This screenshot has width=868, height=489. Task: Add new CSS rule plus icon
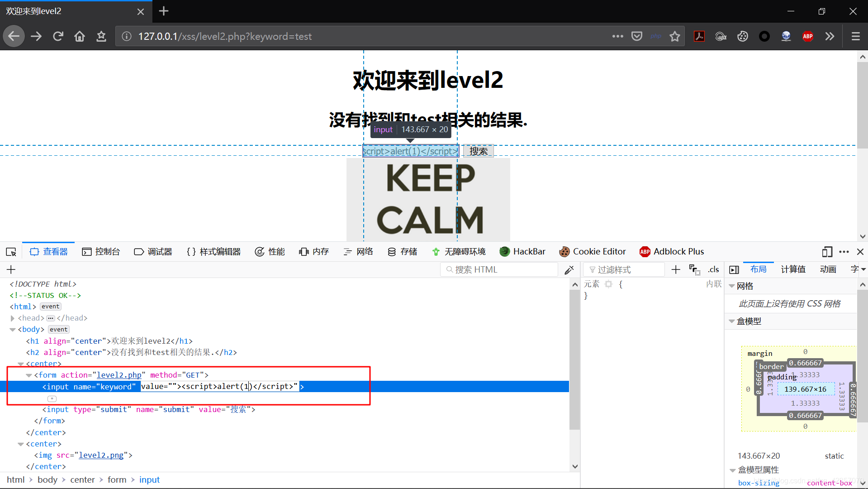(x=676, y=269)
